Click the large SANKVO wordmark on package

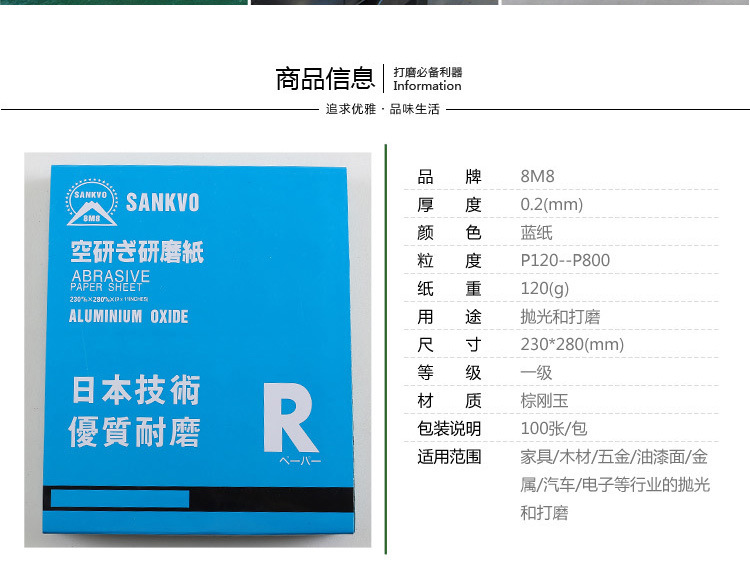pyautogui.click(x=163, y=202)
